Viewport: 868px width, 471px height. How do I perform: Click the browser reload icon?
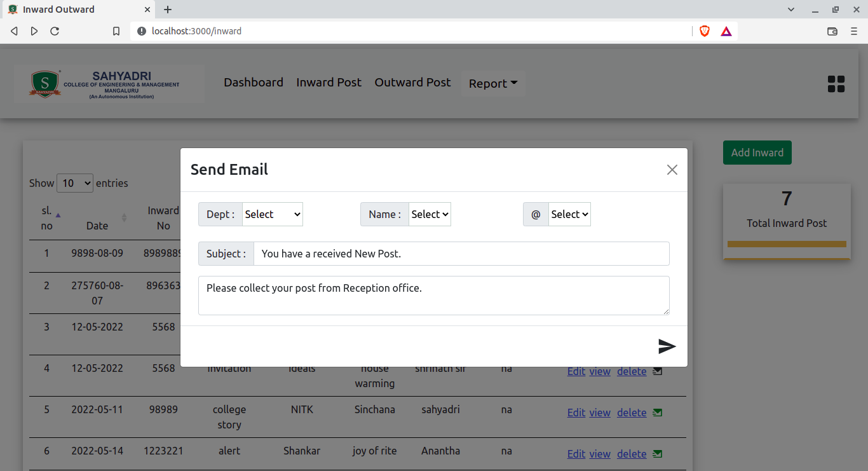(55, 31)
